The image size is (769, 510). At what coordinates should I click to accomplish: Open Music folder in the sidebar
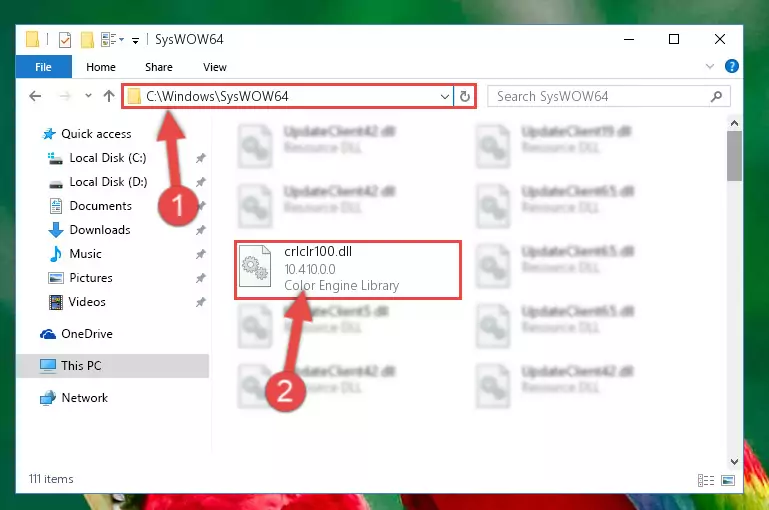click(75, 254)
